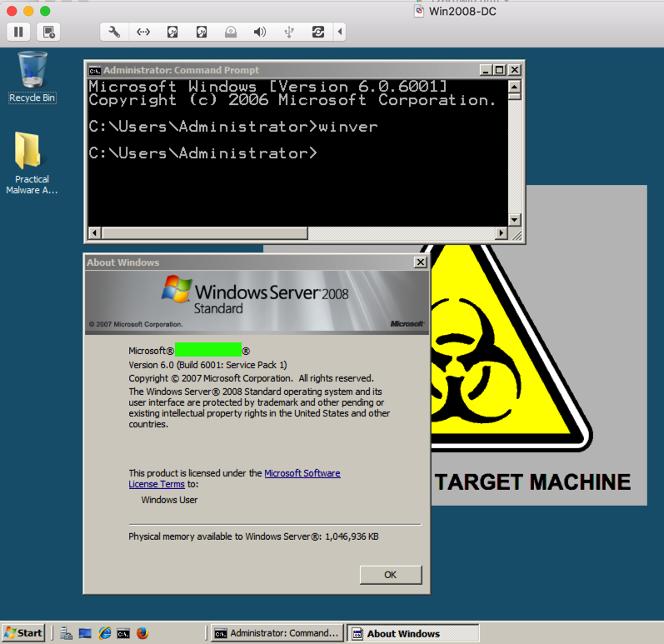Launch Internet Explorer from quick launch
Viewport: 664px width, 644px height.
coord(105,633)
